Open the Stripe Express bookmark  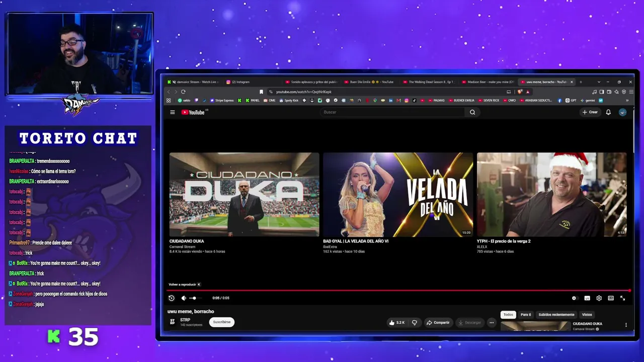(222, 101)
